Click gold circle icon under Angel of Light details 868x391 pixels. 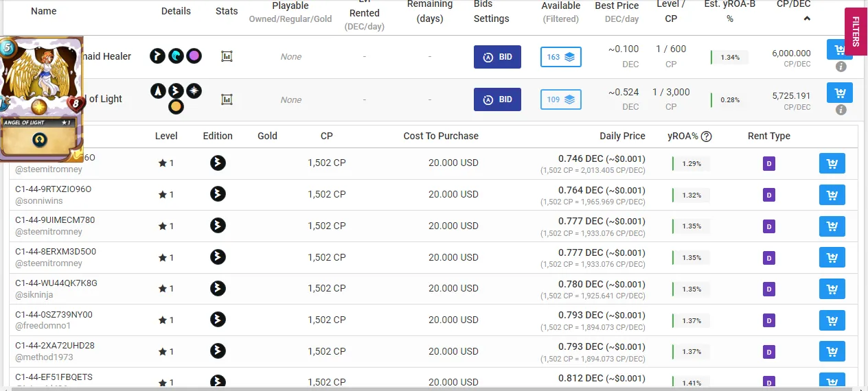point(176,107)
